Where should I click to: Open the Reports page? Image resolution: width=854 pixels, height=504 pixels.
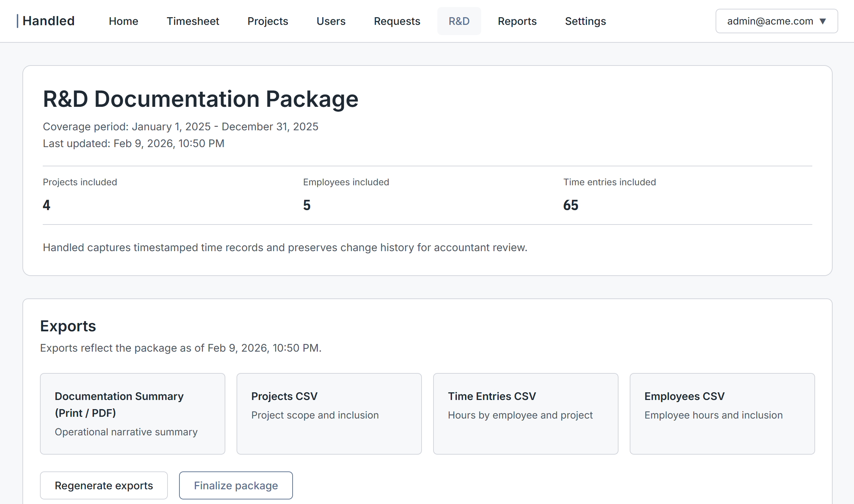[517, 21]
